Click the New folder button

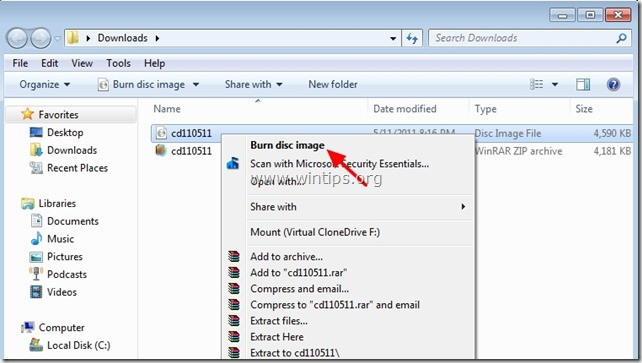point(333,84)
